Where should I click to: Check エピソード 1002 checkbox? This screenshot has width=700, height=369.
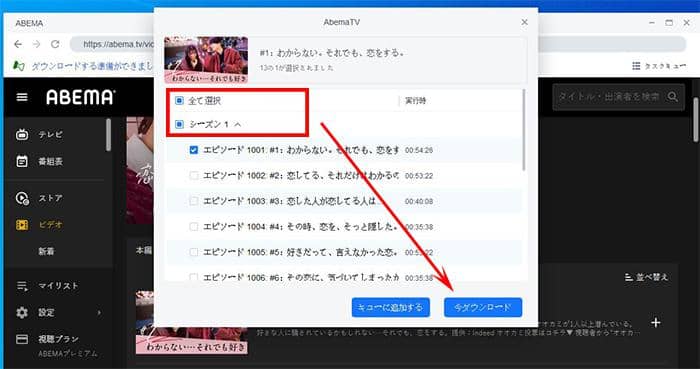(x=193, y=175)
